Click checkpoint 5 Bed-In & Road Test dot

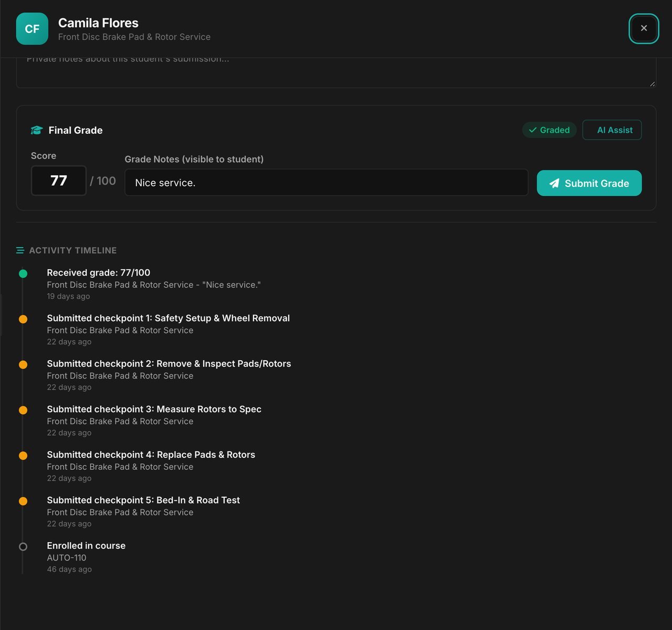(x=23, y=501)
